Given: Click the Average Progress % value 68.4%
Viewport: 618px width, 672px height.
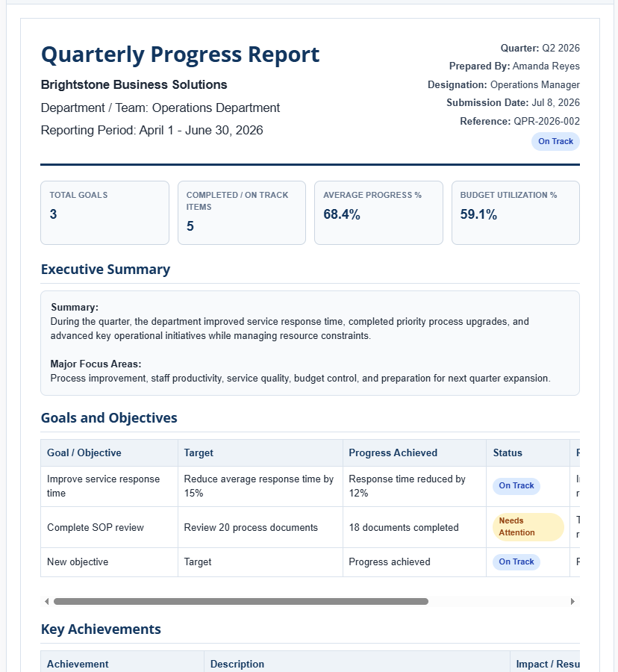Looking at the screenshot, I should point(341,214).
